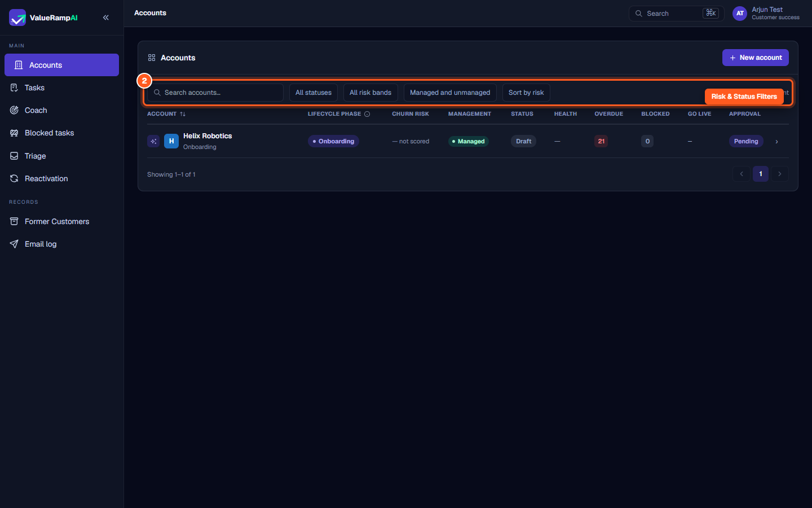Click the ⌘K shortcut badge

[x=710, y=13]
